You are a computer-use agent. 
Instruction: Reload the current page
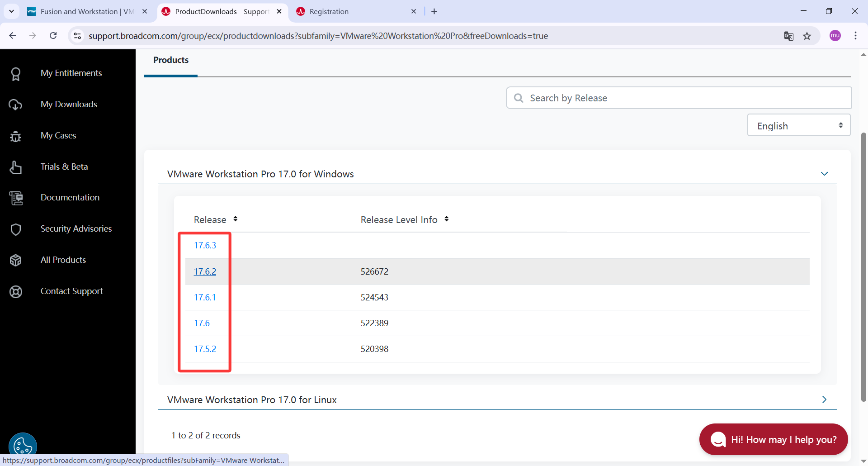point(53,36)
